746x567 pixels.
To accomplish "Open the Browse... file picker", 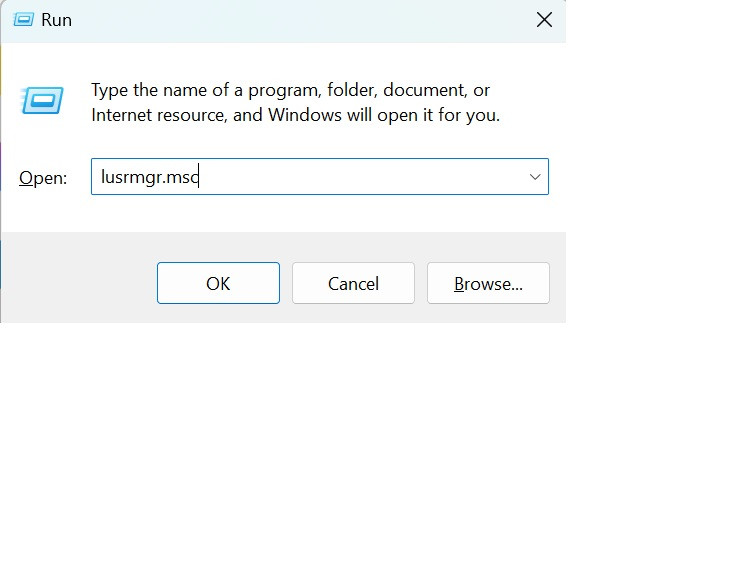I will click(488, 284).
